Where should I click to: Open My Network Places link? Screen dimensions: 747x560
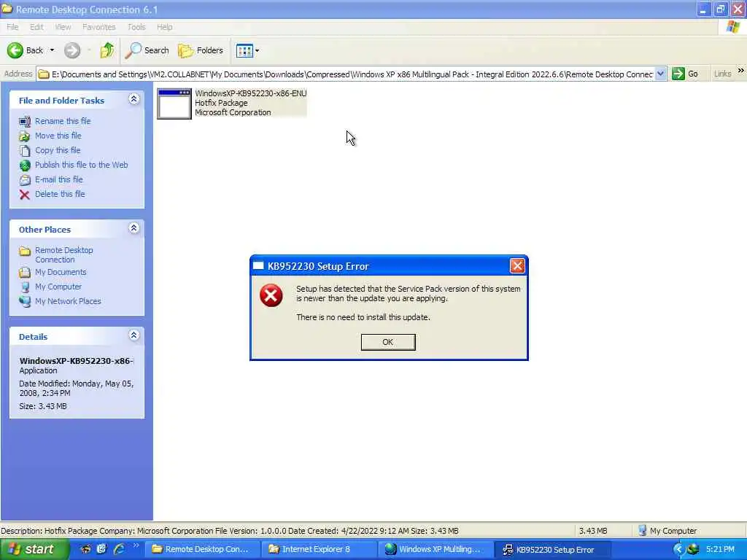(x=68, y=301)
